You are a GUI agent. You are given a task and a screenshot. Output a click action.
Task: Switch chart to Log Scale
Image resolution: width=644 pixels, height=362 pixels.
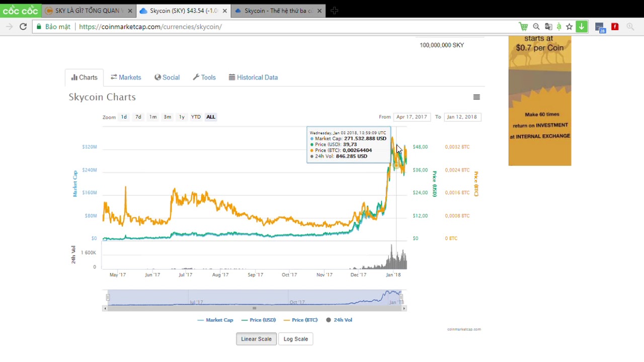point(296,339)
